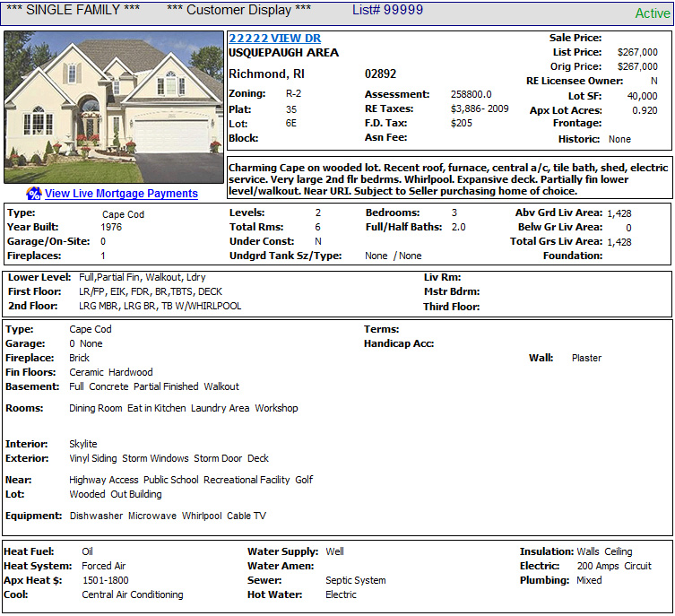This screenshot has width=675, height=616.
Task: Click the First Floor room list
Action: point(151,291)
